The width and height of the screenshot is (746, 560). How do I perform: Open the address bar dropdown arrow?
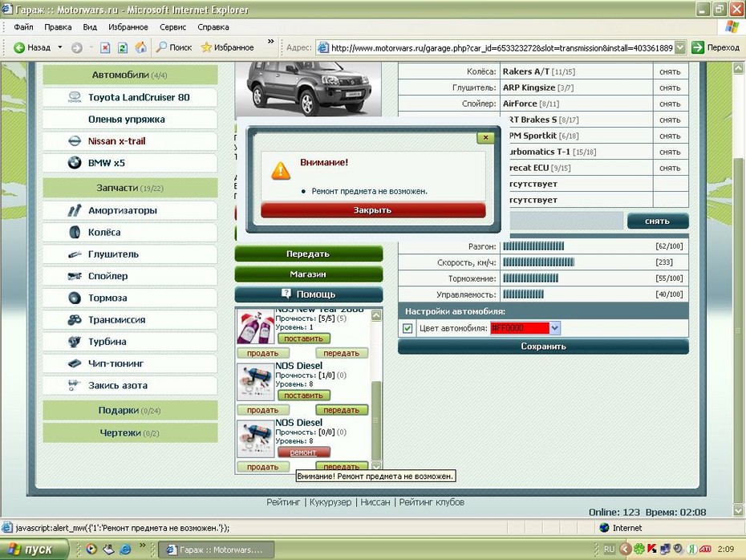pyautogui.click(x=680, y=47)
